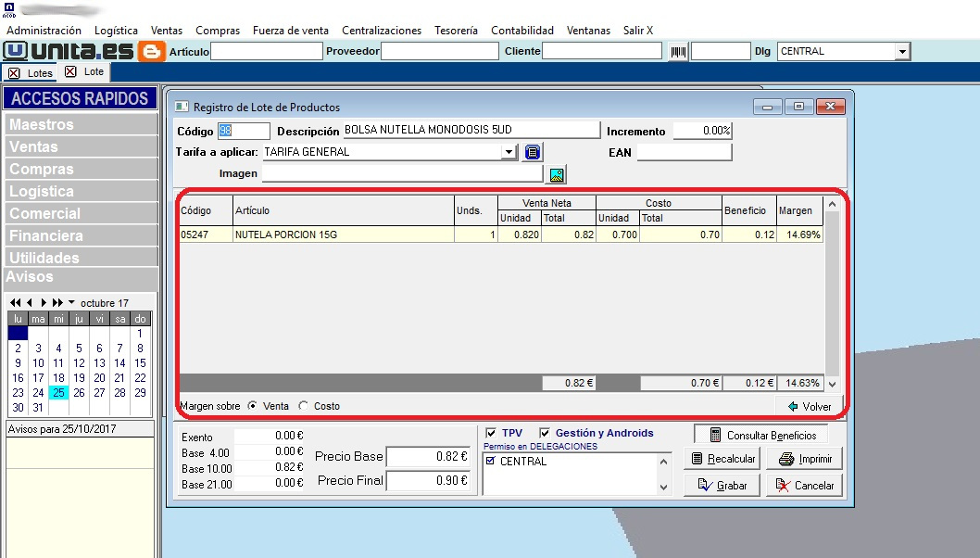Viewport: 980px width, 558px height.
Task: Close the Lote tab with X icon
Action: [x=70, y=72]
